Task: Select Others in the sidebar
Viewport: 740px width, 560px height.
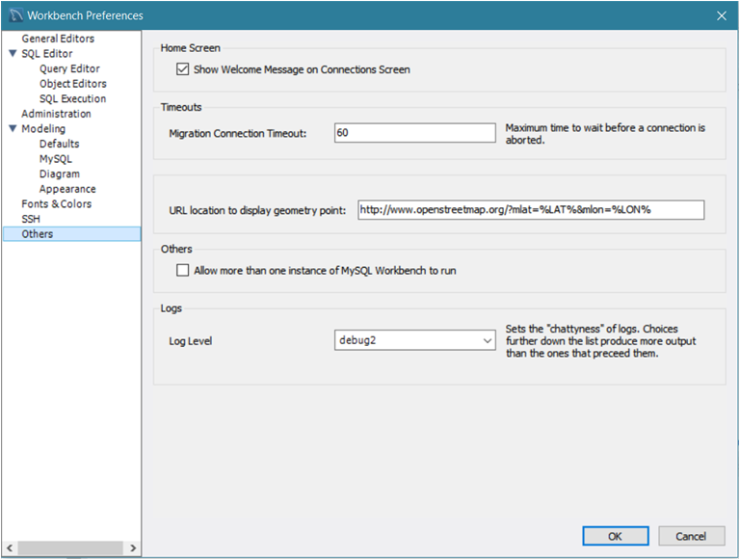Action: [x=71, y=233]
